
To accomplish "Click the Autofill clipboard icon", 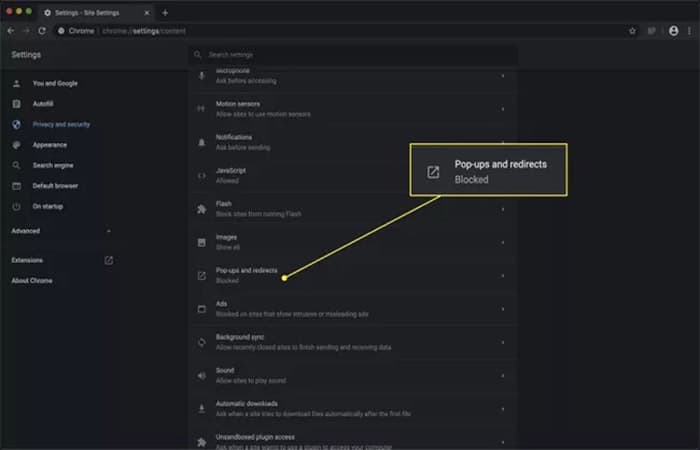I will pos(17,104).
